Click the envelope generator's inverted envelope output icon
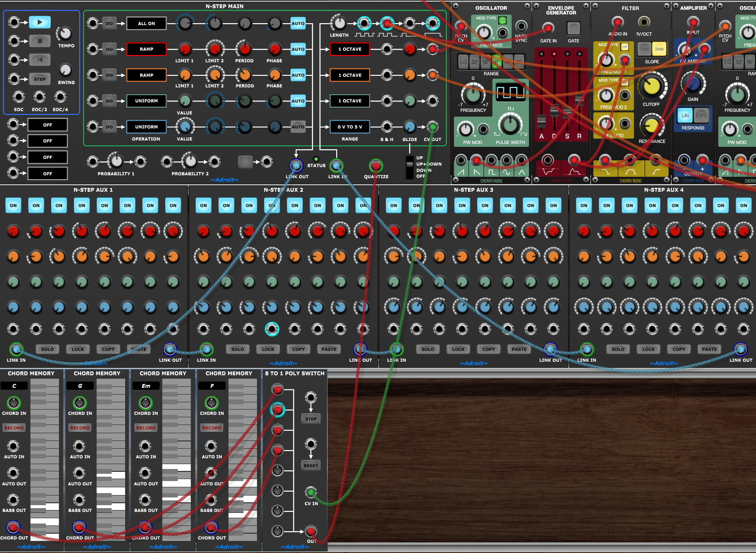Image resolution: width=756 pixels, height=553 pixels. click(x=548, y=172)
